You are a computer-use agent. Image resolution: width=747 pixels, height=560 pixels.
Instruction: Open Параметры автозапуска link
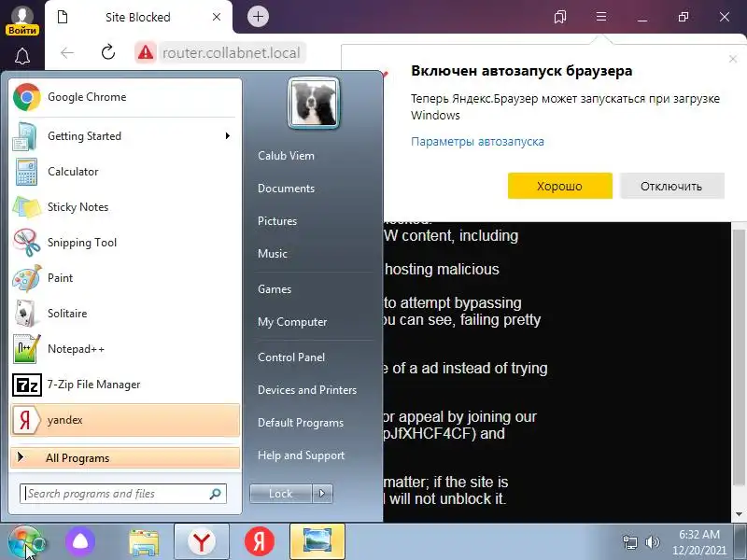477,142
